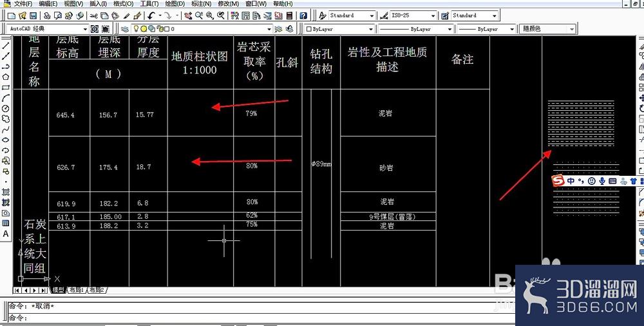This screenshot has width=644, height=326.
Task: Click the Save floppy disk icon
Action: click(x=33, y=15)
